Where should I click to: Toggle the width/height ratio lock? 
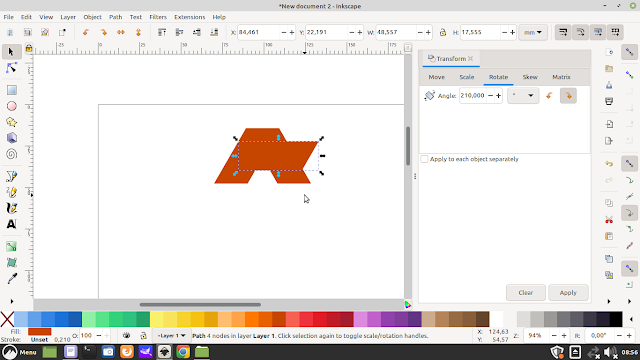(x=443, y=32)
